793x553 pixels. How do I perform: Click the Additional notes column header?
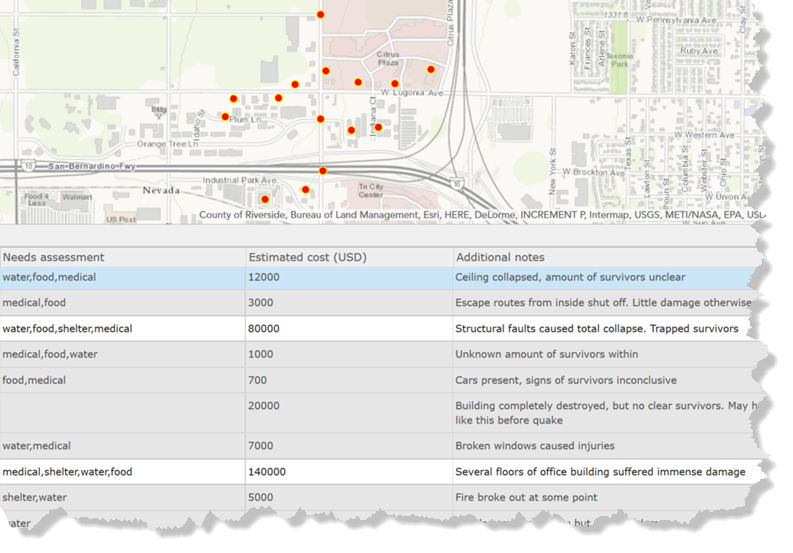point(499,257)
